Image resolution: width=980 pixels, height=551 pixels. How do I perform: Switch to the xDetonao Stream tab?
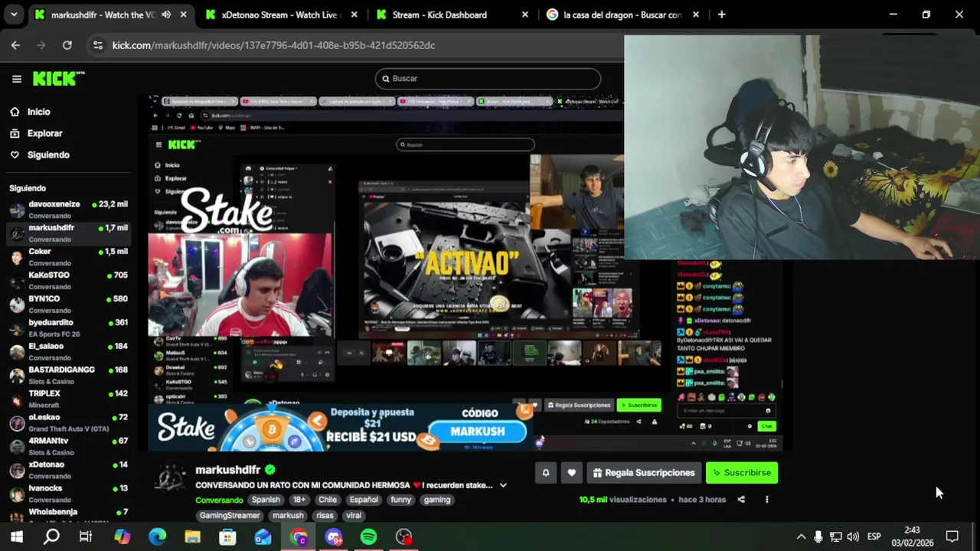(x=280, y=15)
